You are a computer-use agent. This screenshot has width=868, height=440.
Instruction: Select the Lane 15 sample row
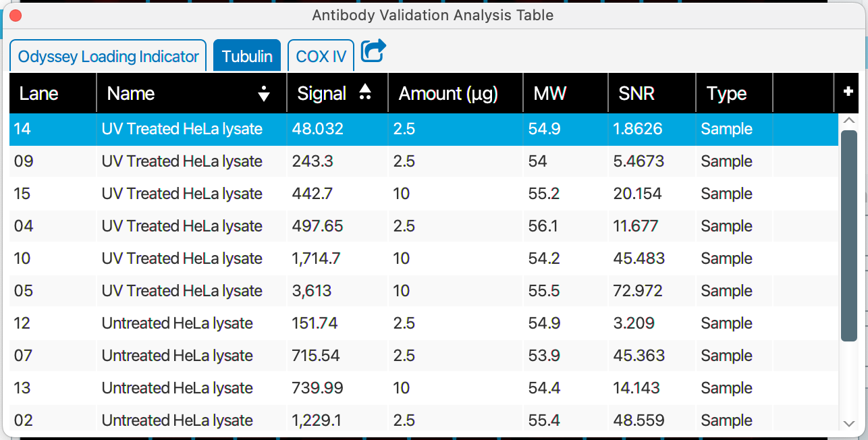(270, 193)
